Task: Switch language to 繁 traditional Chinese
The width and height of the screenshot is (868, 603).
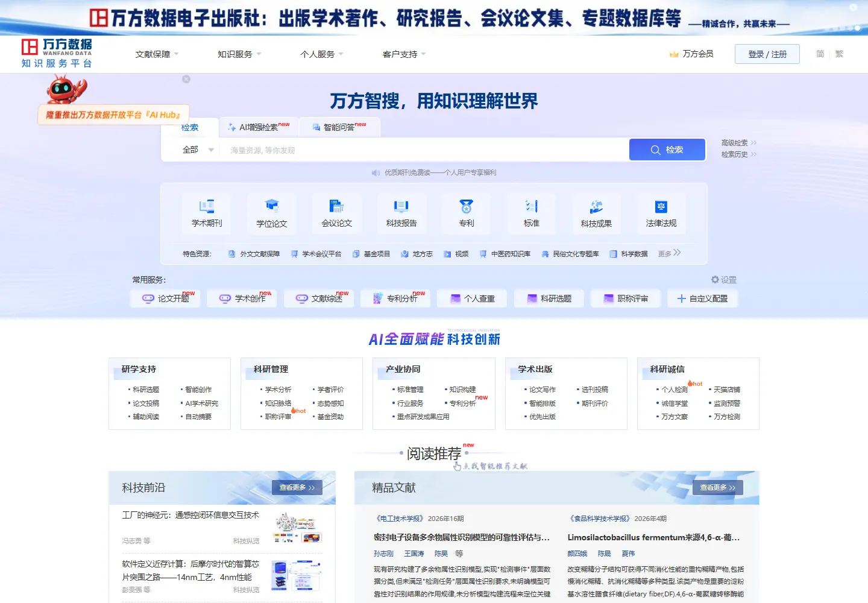Action: pyautogui.click(x=839, y=54)
